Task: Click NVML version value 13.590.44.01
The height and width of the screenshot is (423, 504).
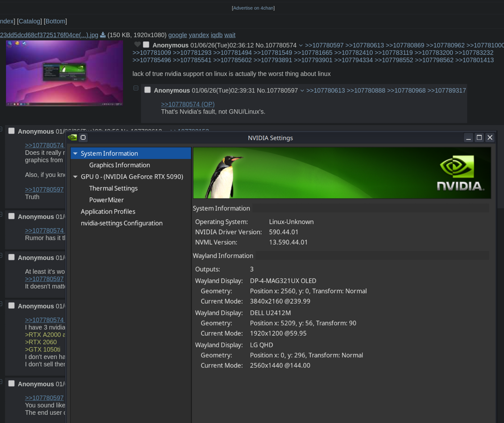Action: click(x=288, y=242)
